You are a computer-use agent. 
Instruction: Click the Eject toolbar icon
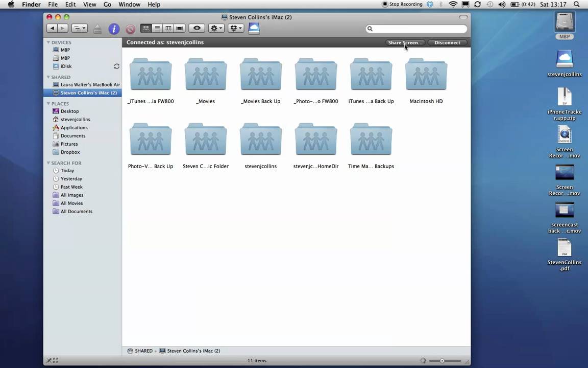pyautogui.click(x=97, y=29)
